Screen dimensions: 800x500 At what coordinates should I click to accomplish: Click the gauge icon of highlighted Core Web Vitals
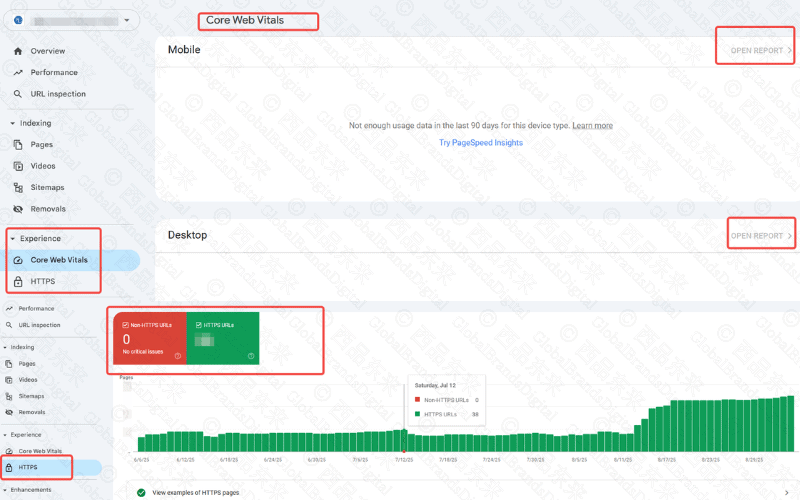18,260
